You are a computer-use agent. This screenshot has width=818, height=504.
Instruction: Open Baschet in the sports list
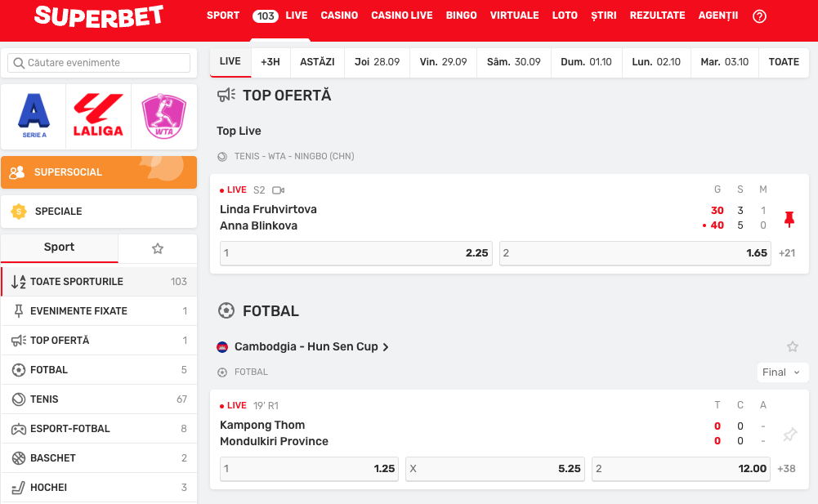tap(99, 458)
